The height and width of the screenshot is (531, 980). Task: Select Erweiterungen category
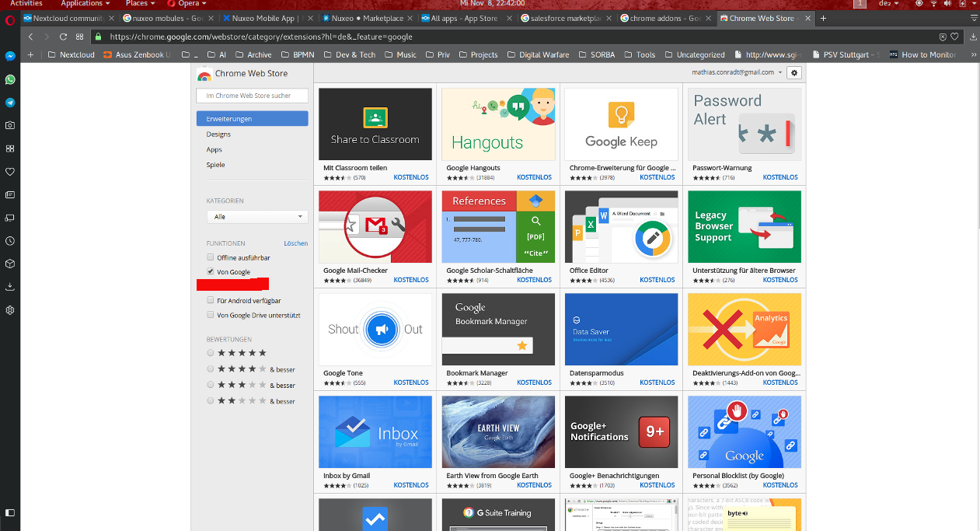click(x=252, y=119)
